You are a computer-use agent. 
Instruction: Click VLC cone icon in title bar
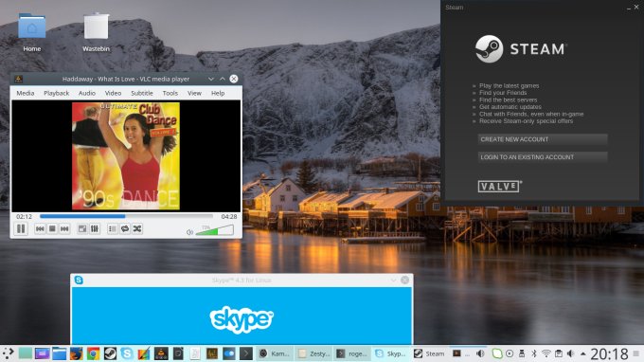pyautogui.click(x=18, y=79)
